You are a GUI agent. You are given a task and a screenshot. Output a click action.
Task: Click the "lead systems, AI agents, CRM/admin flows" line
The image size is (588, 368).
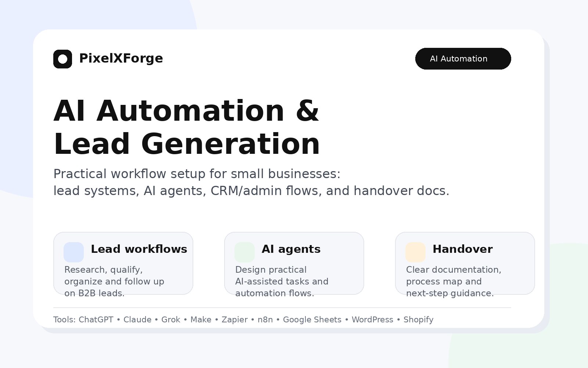[x=251, y=191]
